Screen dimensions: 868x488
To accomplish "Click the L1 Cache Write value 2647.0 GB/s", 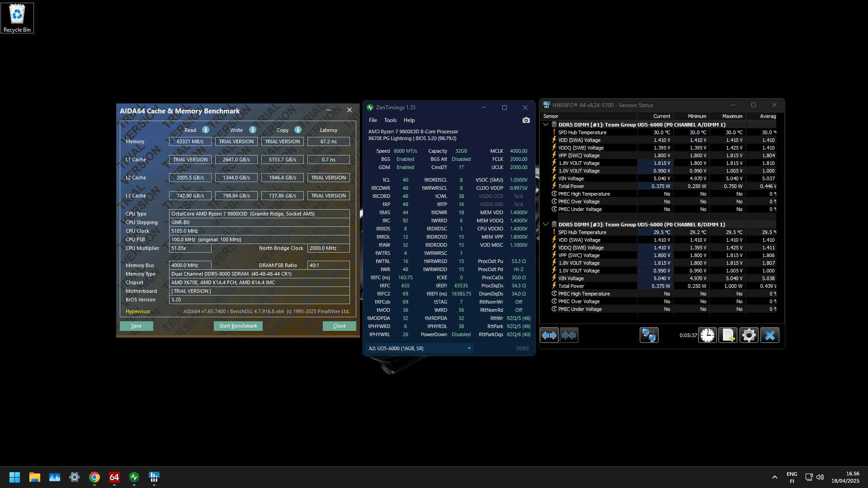I will pyautogui.click(x=236, y=160).
